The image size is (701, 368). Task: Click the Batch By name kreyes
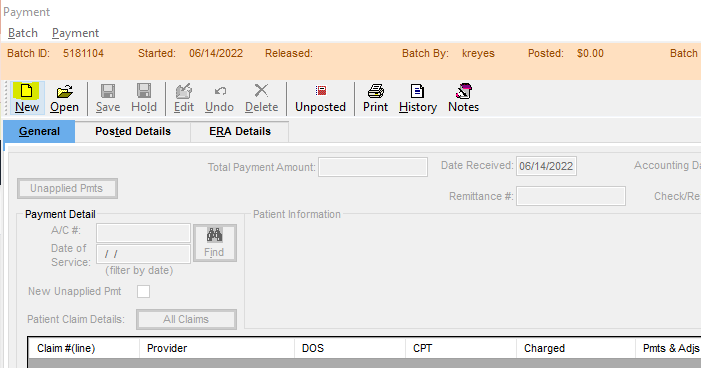478,54
